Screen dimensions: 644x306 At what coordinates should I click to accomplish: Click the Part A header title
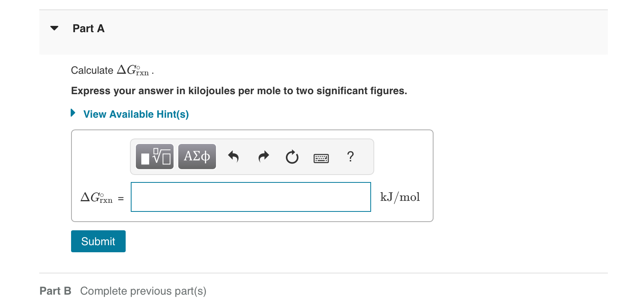[88, 29]
